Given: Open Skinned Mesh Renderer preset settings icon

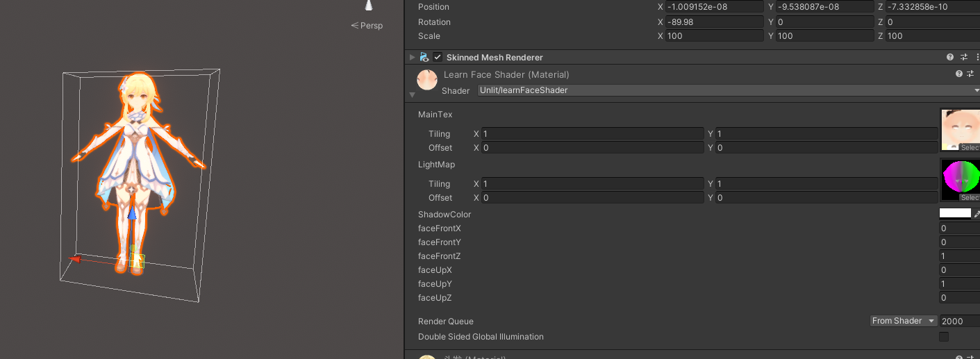Looking at the screenshot, I should (x=964, y=57).
